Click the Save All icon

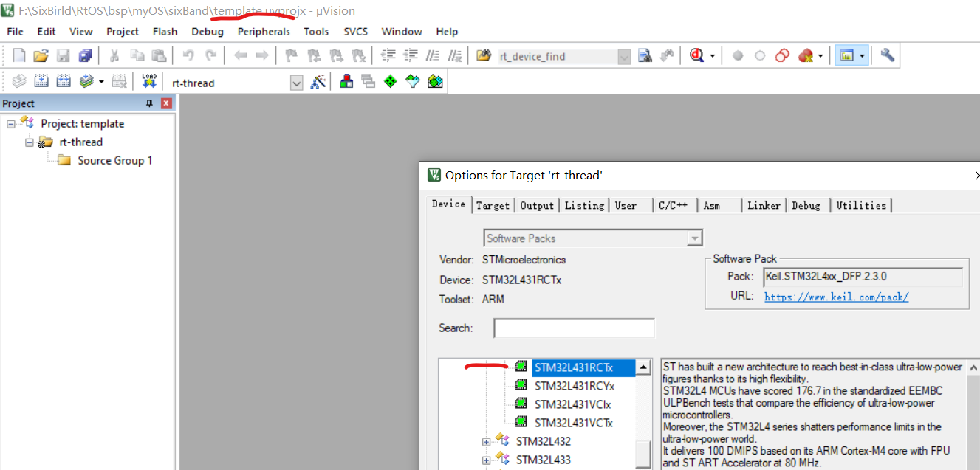click(85, 55)
